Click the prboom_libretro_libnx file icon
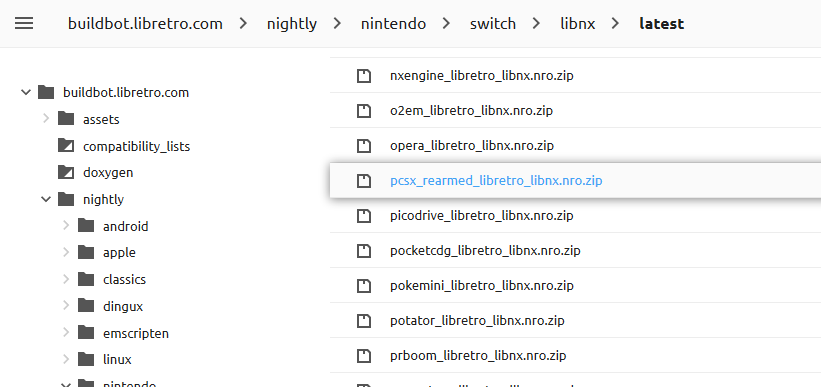The image size is (821, 387). (x=363, y=356)
